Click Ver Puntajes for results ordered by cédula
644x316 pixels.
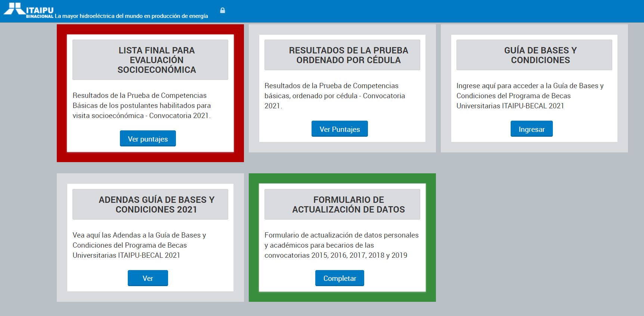pyautogui.click(x=340, y=129)
